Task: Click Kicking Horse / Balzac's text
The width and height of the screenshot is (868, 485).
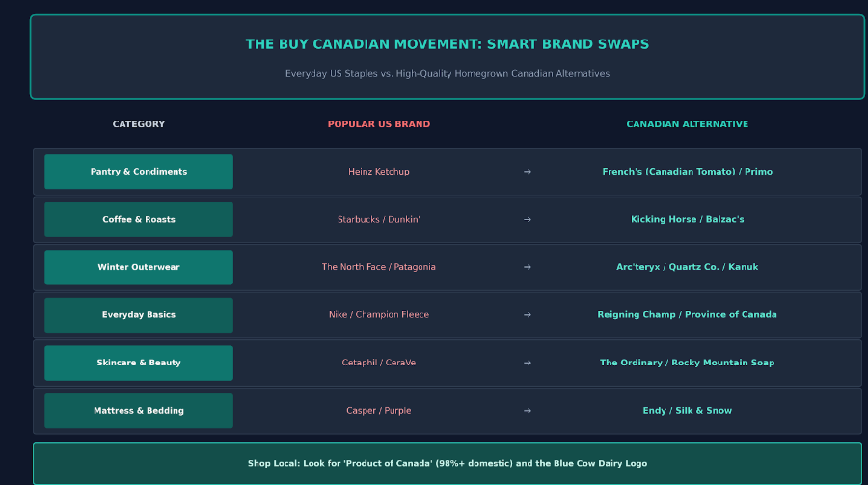Action: coord(687,219)
